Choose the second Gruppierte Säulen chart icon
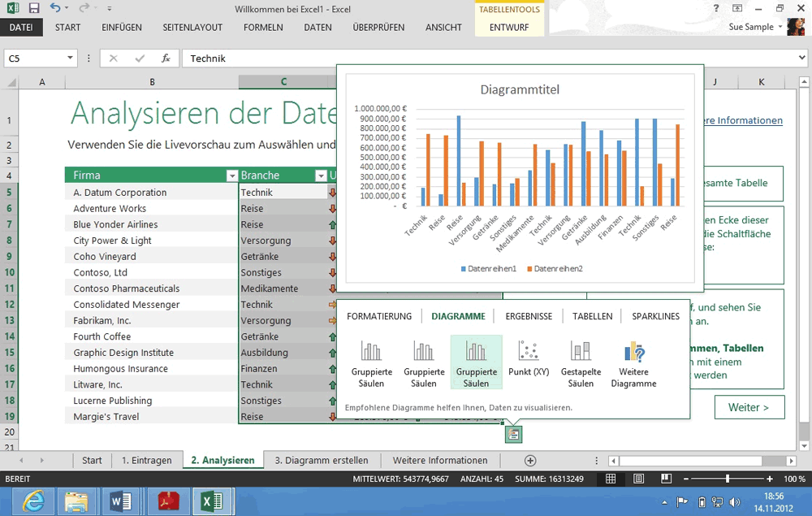812x516 pixels. (x=424, y=363)
